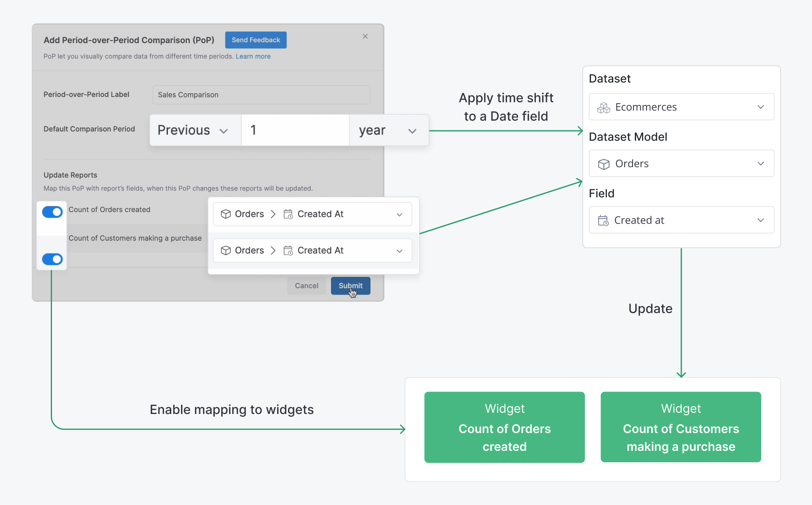Open the Created at field dropdown
The width and height of the screenshot is (812, 505).
click(x=681, y=220)
